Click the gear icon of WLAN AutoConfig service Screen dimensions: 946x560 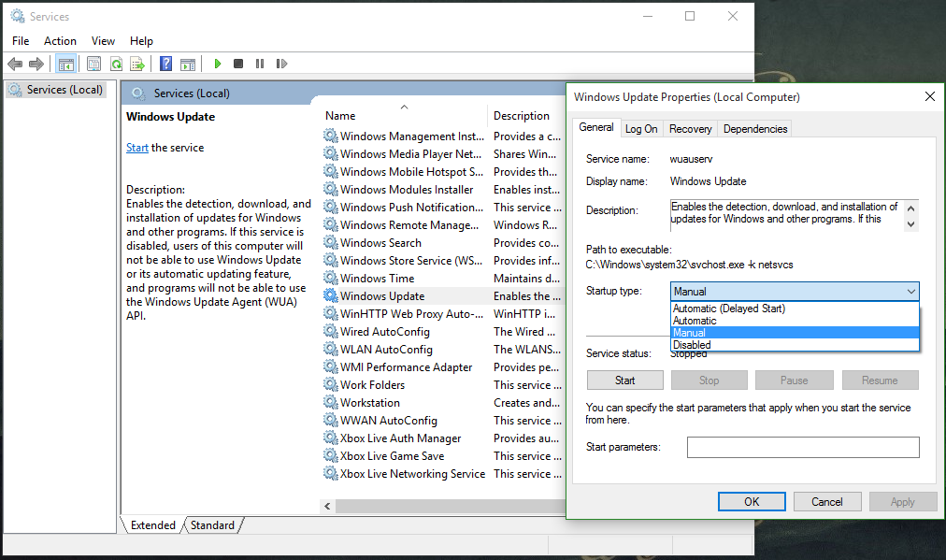click(x=331, y=349)
